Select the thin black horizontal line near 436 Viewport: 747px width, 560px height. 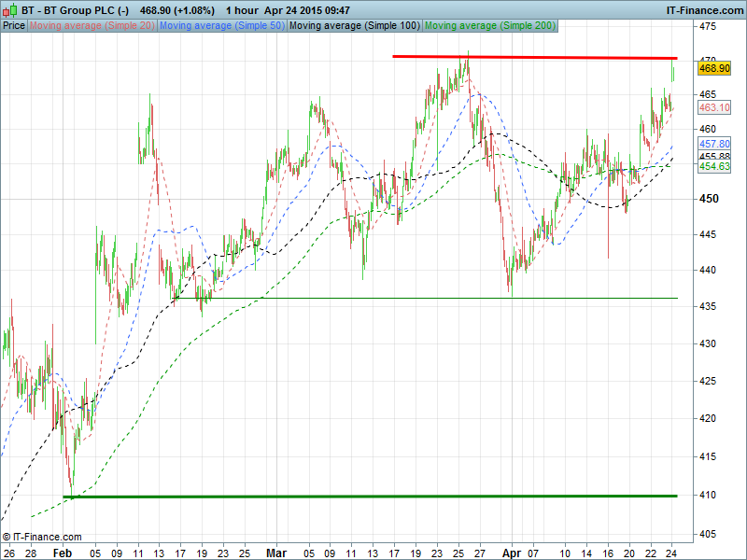pos(420,298)
